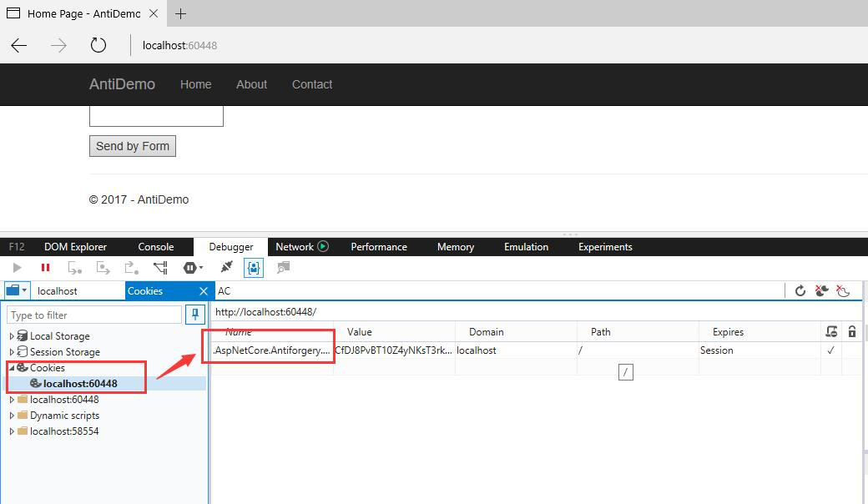The height and width of the screenshot is (504, 868).
Task: Open the break-on-exceptions dropdown arrow
Action: pos(201,268)
